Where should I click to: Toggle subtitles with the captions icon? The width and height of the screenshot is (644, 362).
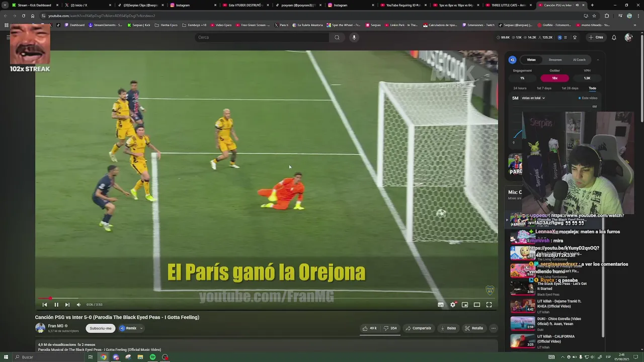[441, 305]
